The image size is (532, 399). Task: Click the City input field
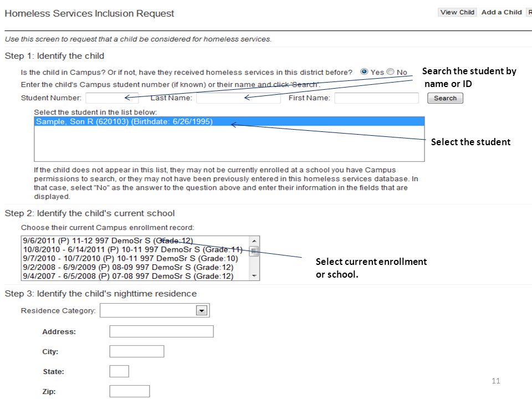pyautogui.click(x=137, y=351)
